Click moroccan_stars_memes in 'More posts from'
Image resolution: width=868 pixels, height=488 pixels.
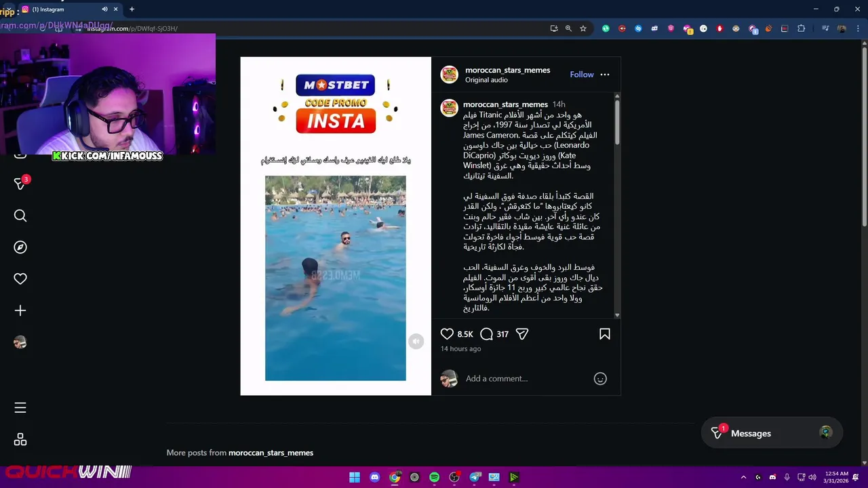271,453
